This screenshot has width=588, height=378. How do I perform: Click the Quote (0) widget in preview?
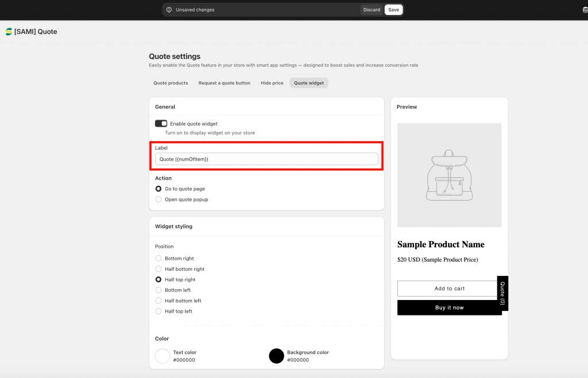pyautogui.click(x=502, y=293)
